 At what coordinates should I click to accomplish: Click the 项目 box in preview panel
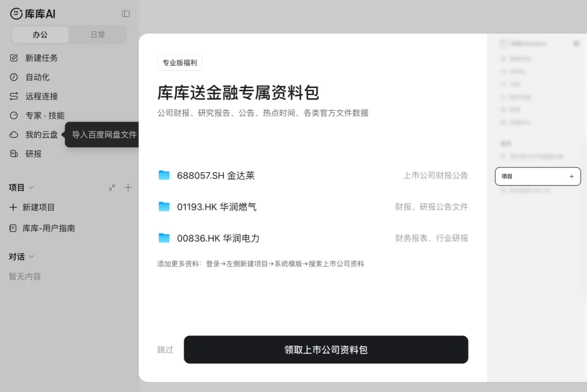tap(538, 176)
